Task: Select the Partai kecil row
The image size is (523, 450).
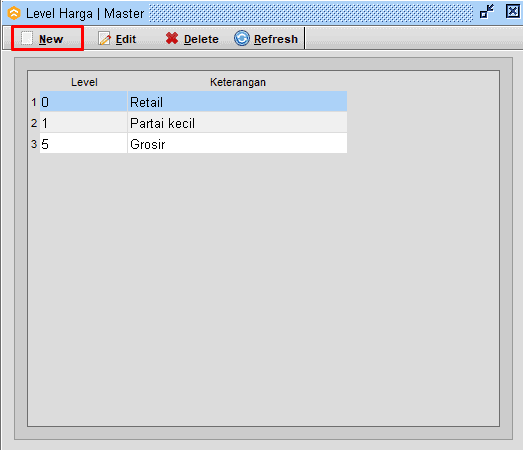Action: click(x=193, y=123)
